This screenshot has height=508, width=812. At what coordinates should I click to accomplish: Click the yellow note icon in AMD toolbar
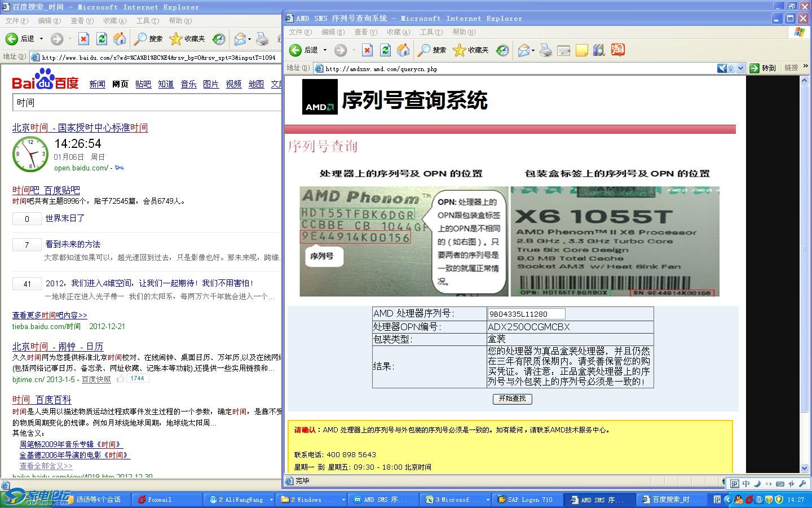click(582, 50)
